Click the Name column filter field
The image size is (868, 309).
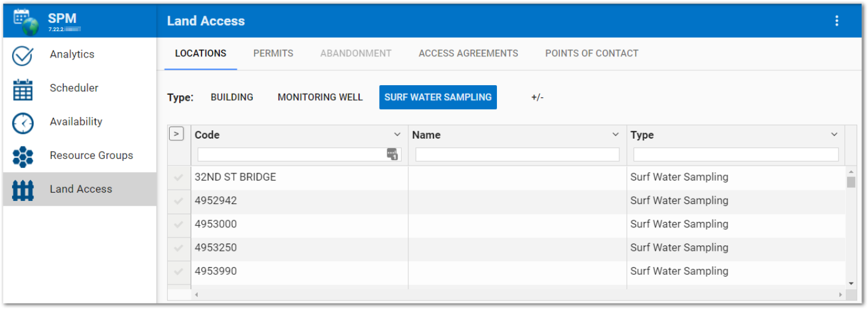517,155
